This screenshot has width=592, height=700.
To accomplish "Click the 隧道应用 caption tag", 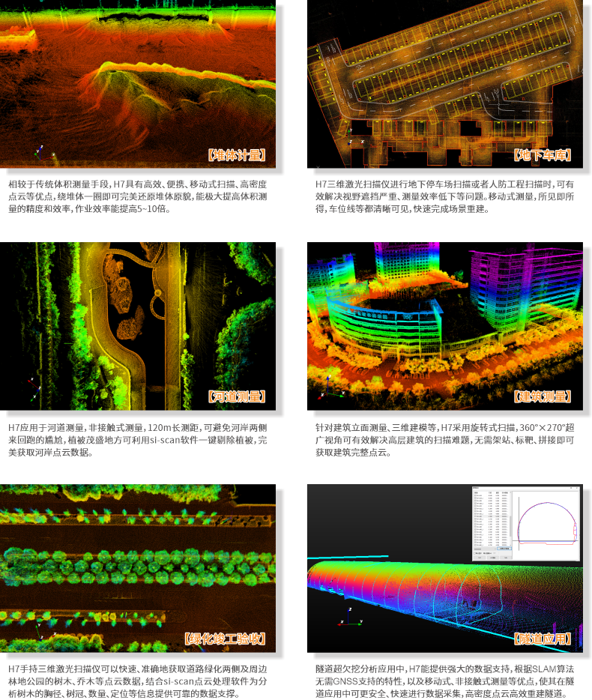I will click(543, 639).
